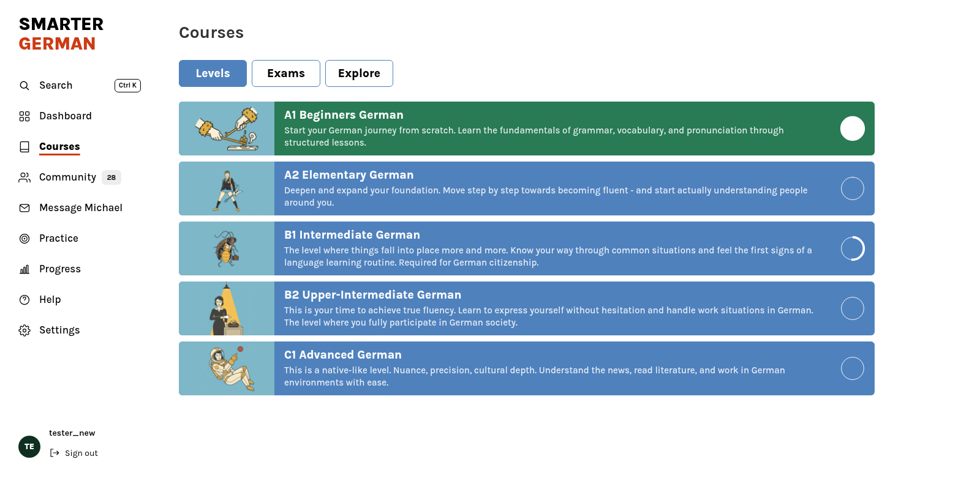980x481 pixels.
Task: Switch to the Explore tab
Action: tap(359, 73)
